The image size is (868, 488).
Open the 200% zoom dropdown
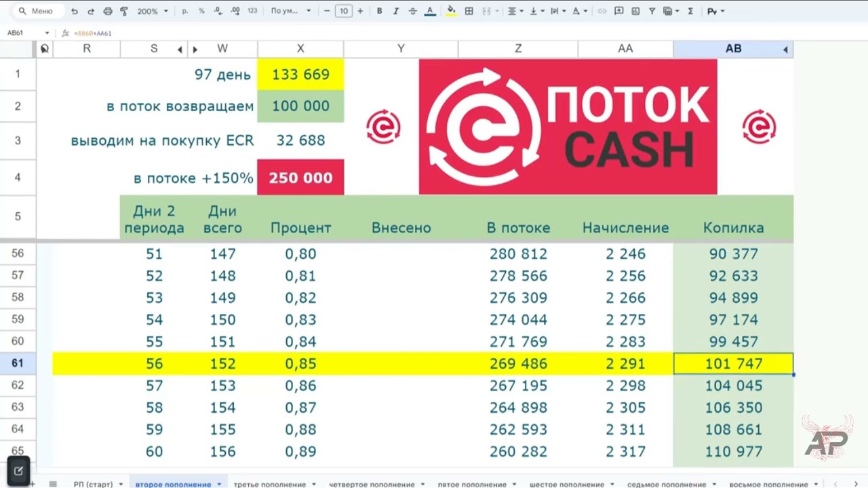153,12
